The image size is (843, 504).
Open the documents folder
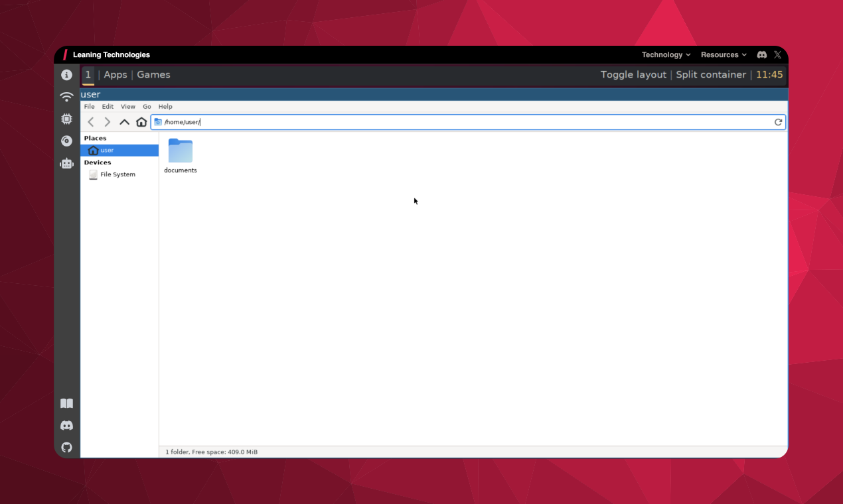click(x=180, y=150)
